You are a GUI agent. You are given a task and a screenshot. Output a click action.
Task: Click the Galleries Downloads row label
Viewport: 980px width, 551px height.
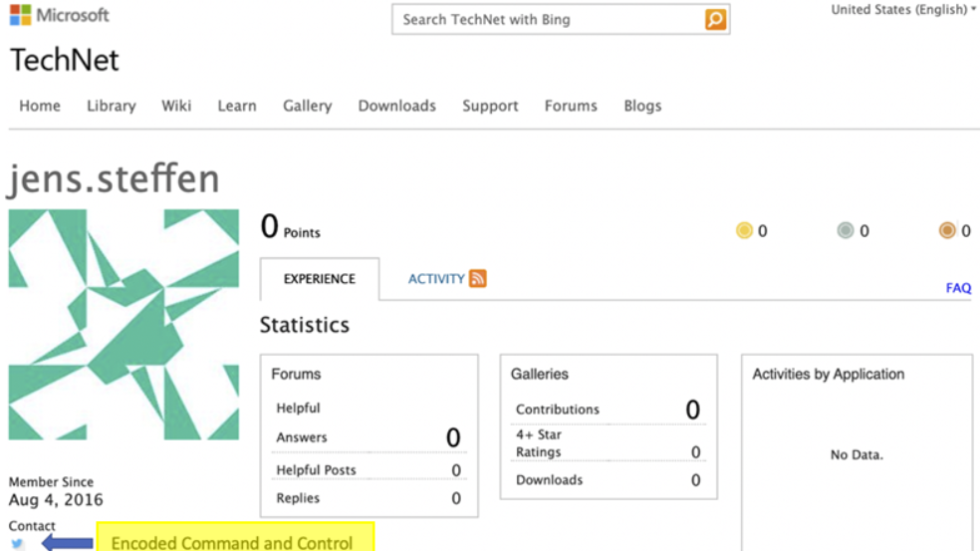coord(549,479)
